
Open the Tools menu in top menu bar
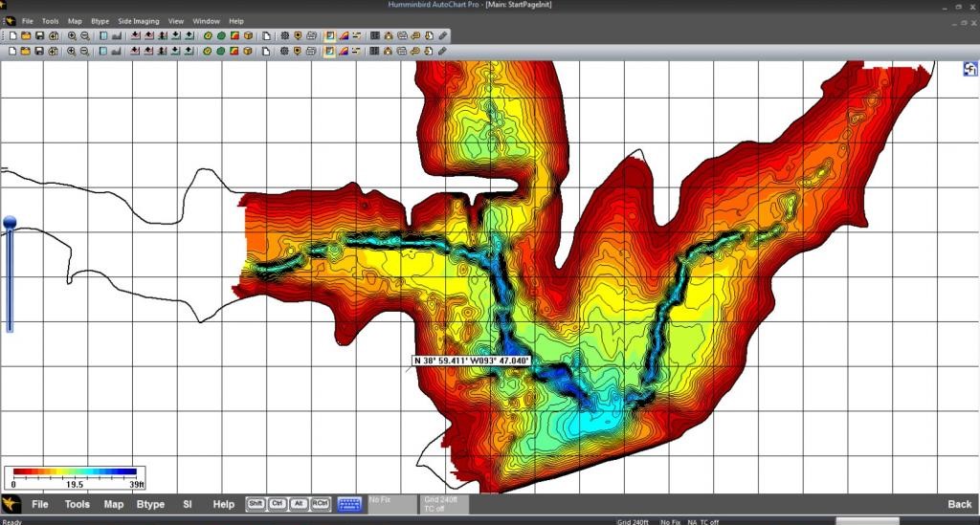[x=50, y=21]
